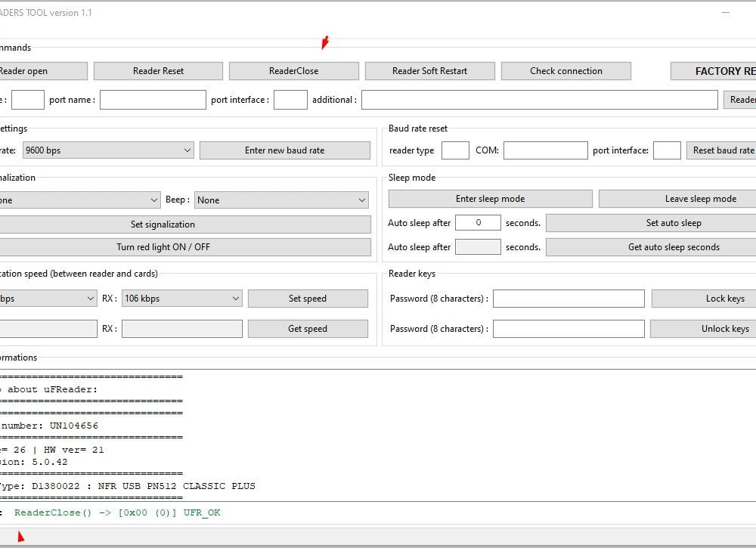Image resolution: width=756 pixels, height=548 pixels.
Task: Minimize the Readers Tool window
Action: click(x=725, y=13)
